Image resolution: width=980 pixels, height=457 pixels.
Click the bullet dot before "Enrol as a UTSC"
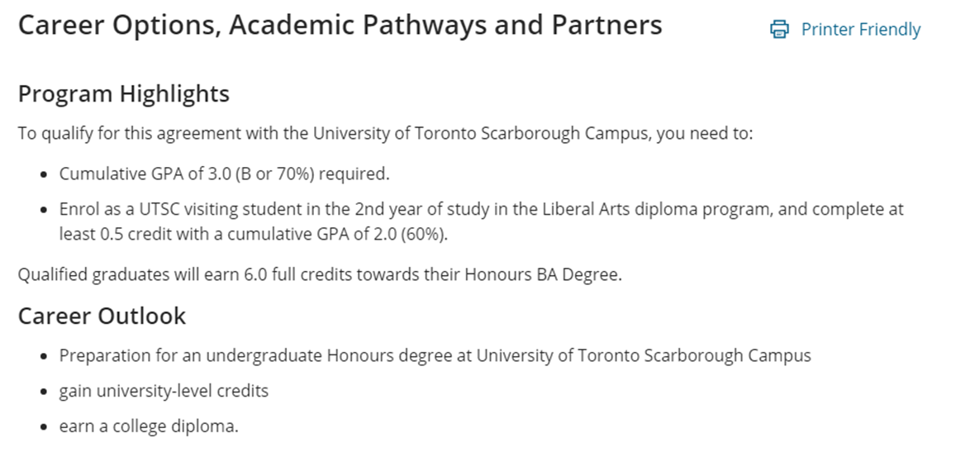coord(44,210)
